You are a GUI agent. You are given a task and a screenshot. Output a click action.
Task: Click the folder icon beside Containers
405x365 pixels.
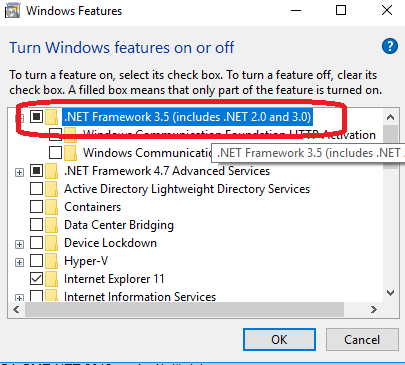[x=51, y=207]
